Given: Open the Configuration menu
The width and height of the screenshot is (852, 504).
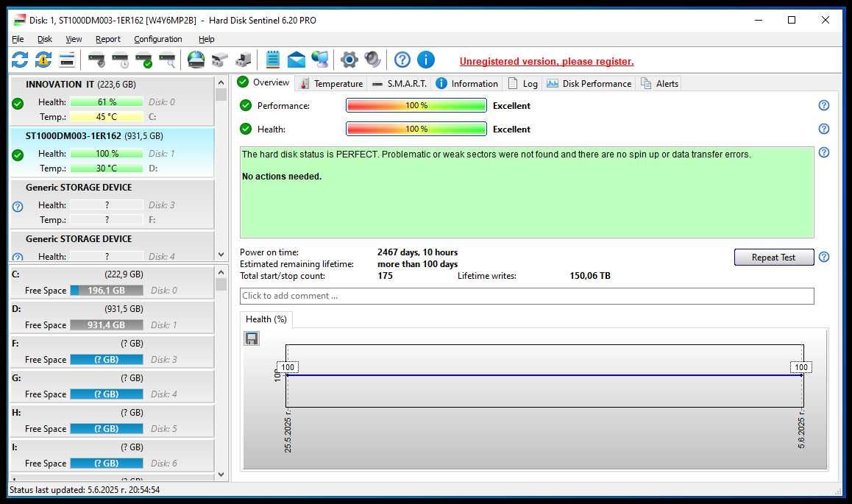Looking at the screenshot, I should click(x=157, y=39).
